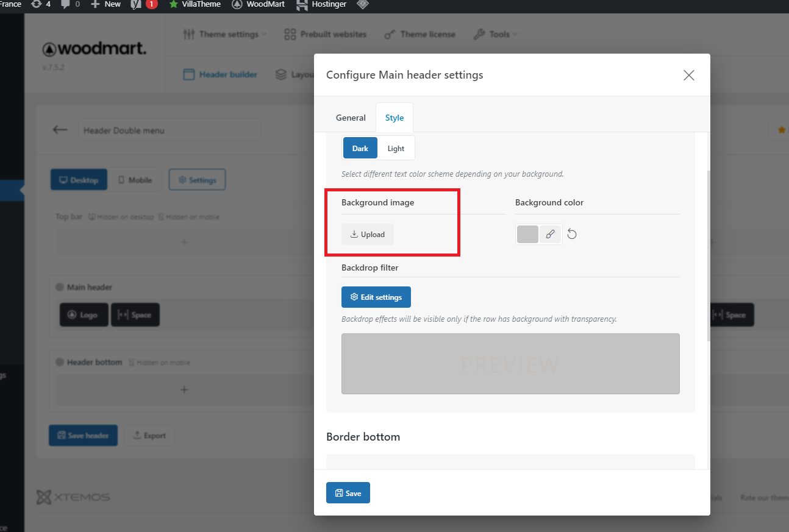This screenshot has width=789, height=532.
Task: Click the XTEMOS logo in the footer
Action: 73,497
